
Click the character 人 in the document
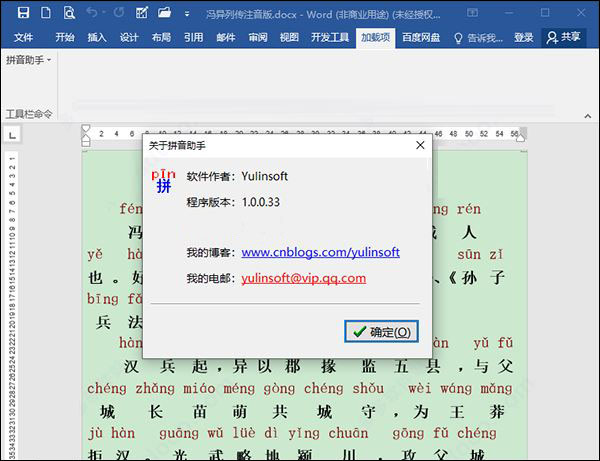(469, 232)
